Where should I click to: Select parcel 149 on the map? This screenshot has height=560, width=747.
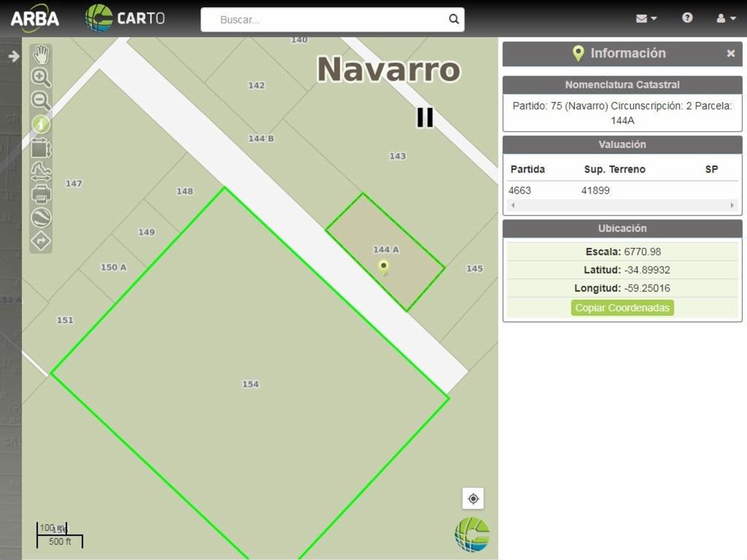coord(146,232)
